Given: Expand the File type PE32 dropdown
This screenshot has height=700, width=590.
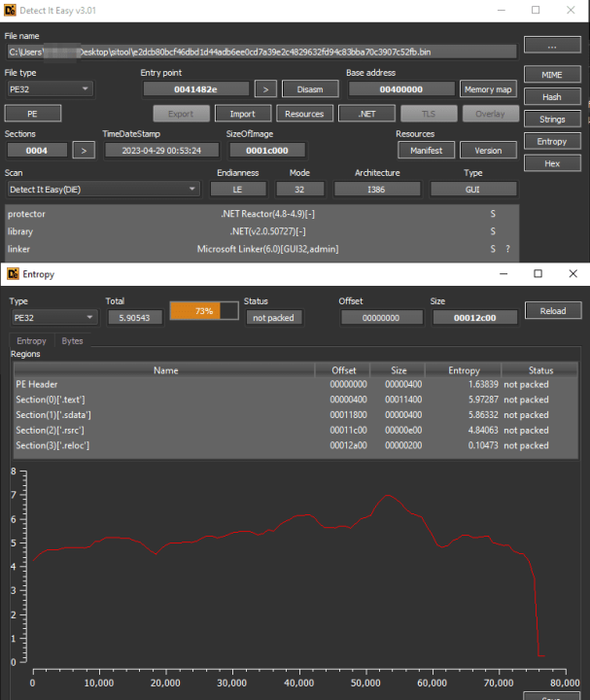Looking at the screenshot, I should [50, 88].
